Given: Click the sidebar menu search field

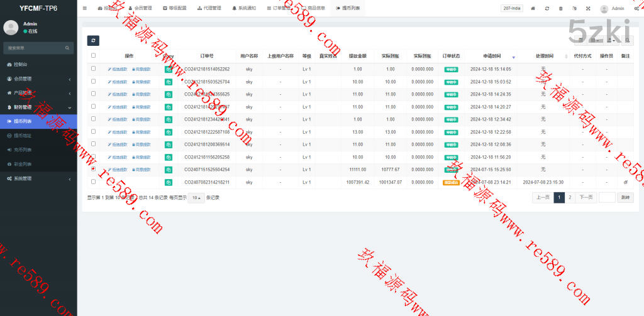Looking at the screenshot, I should (35, 48).
